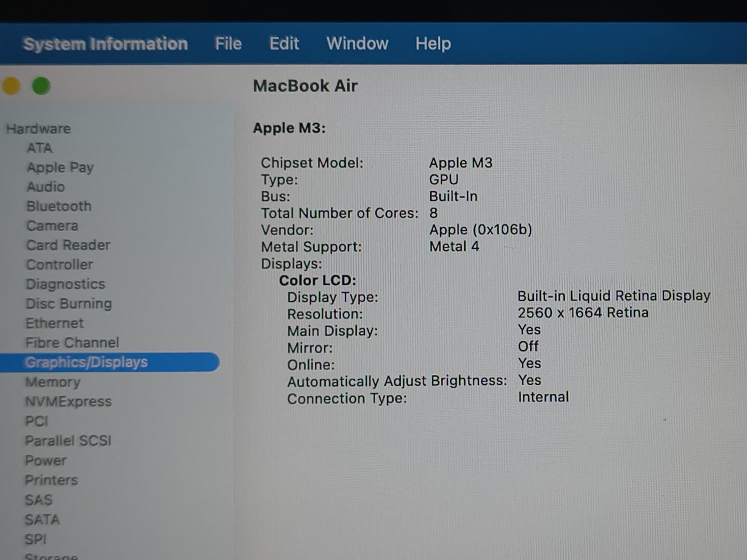Screen dimensions: 747x560
Task: Open the Edit menu
Action: [x=284, y=44]
